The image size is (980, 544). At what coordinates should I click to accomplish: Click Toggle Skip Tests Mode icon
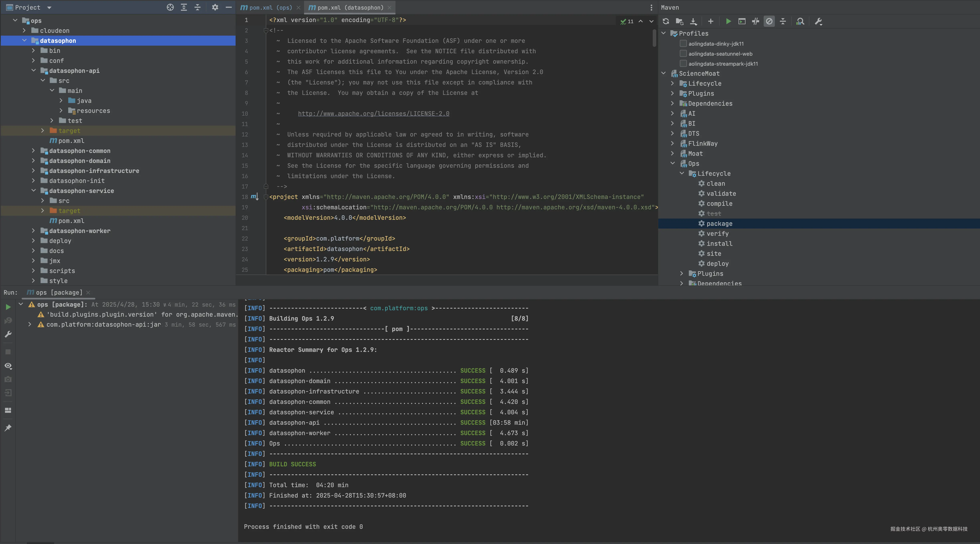[x=769, y=21]
